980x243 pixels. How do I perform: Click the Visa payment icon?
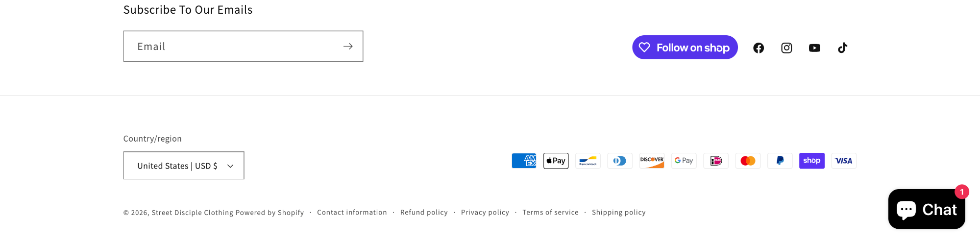click(x=844, y=161)
